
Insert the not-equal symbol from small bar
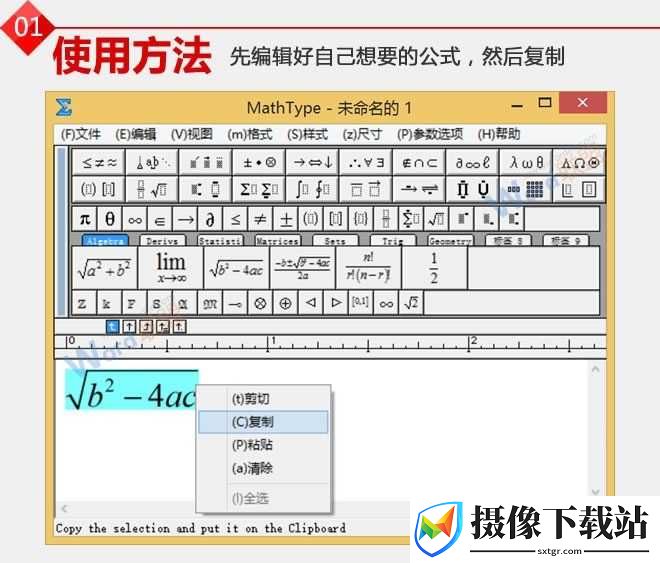261,219
